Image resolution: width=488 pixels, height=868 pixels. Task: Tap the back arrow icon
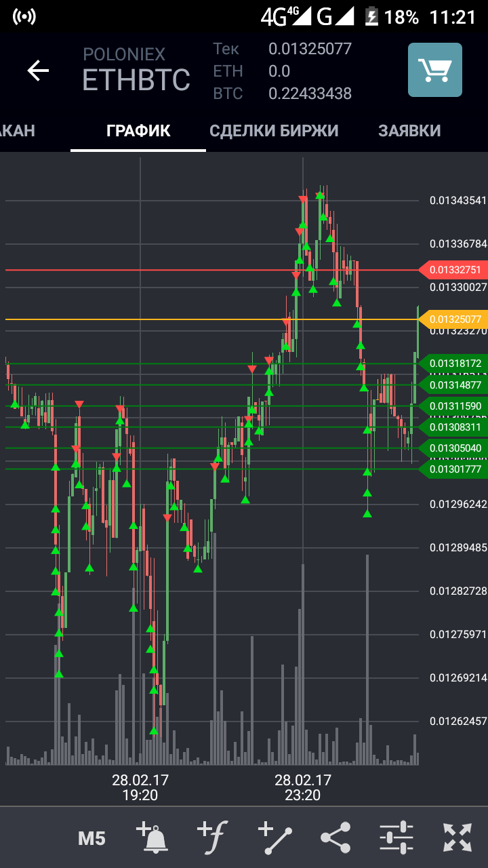[38, 71]
